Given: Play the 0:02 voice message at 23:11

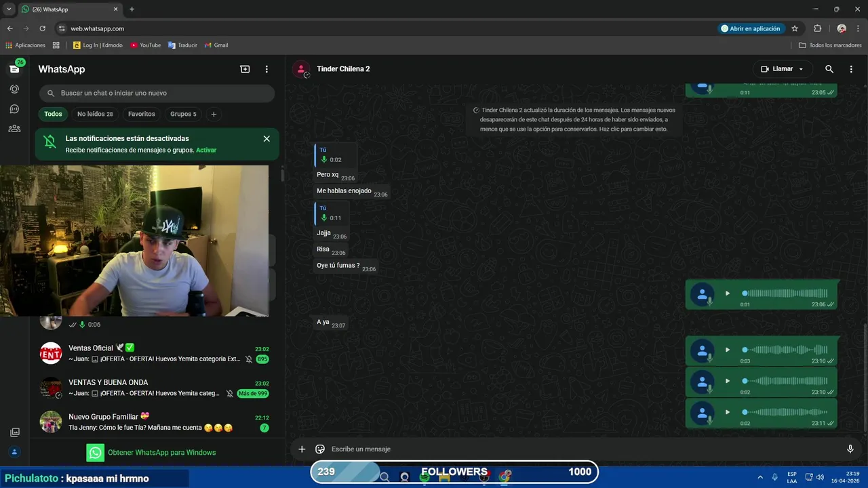Looking at the screenshot, I should click(727, 412).
